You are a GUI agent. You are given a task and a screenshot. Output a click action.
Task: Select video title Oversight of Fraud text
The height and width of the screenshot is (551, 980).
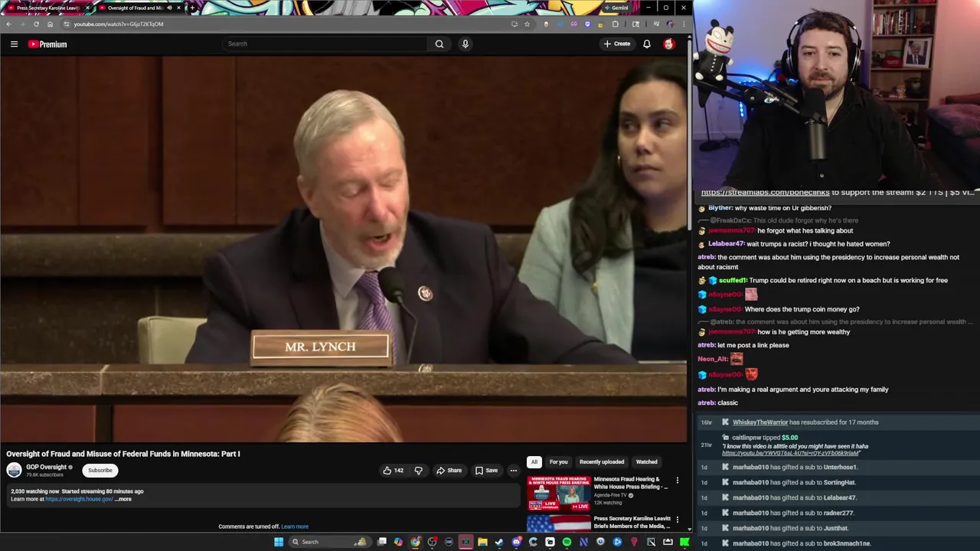[123, 454]
